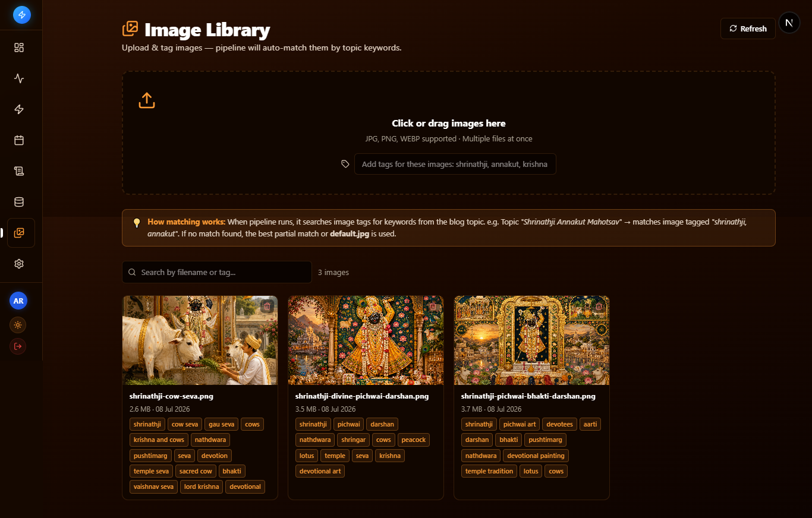The height and width of the screenshot is (518, 812).
Task: Click the filename shrinathji-cow-seva.png
Action: (x=171, y=396)
